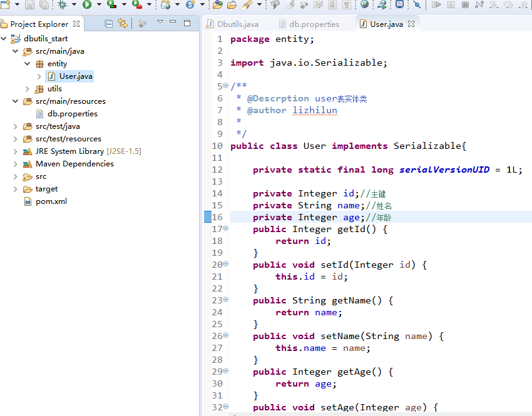Click the Save All toolbar icon

pyautogui.click(x=44, y=4)
